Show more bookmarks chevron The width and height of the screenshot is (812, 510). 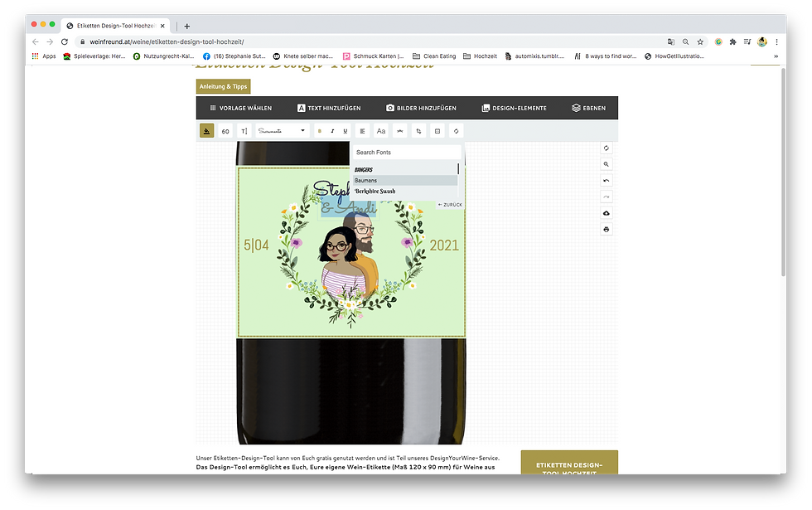tap(776, 56)
